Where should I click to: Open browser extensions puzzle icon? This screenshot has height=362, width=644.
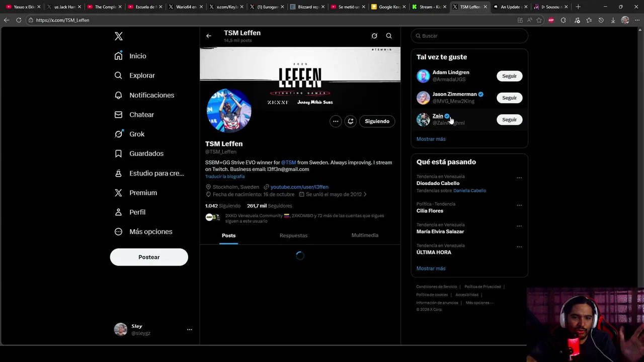click(x=563, y=20)
